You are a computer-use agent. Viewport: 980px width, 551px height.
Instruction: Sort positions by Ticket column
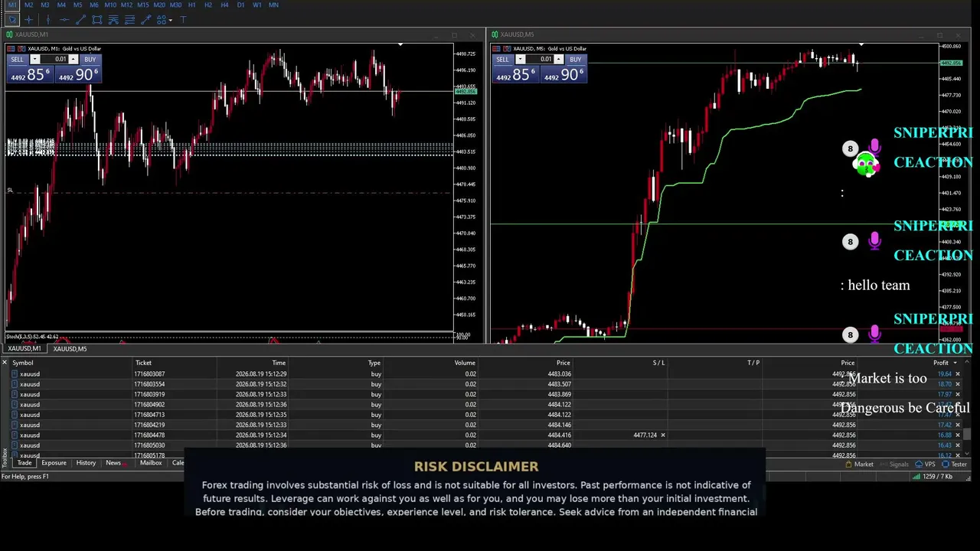(x=143, y=363)
